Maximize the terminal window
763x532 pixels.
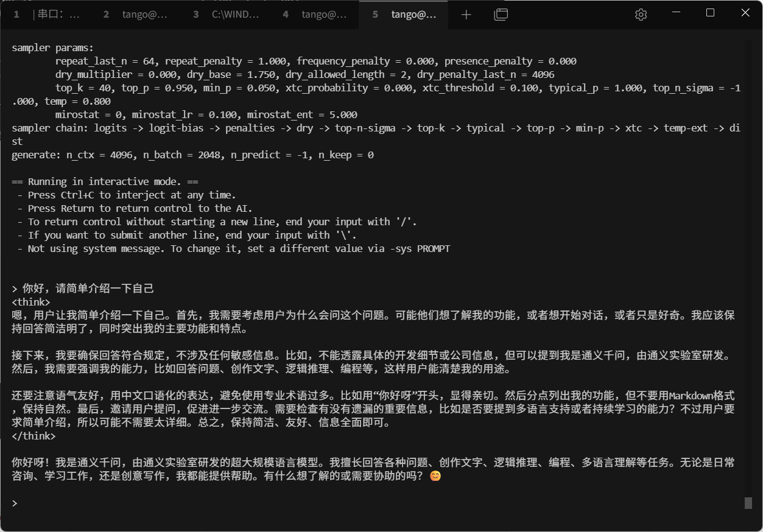click(710, 13)
